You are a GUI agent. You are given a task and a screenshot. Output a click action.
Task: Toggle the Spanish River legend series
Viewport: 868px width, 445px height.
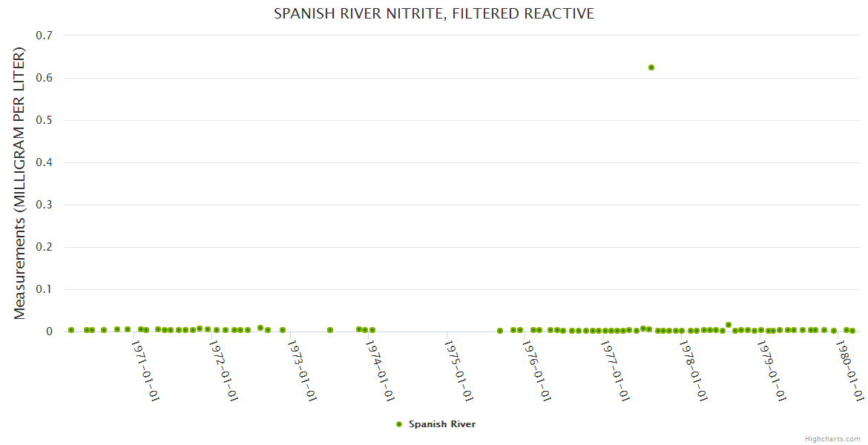click(441, 424)
